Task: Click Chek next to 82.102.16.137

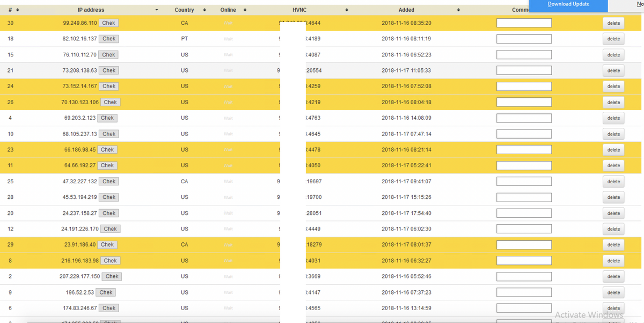Action: click(x=109, y=39)
